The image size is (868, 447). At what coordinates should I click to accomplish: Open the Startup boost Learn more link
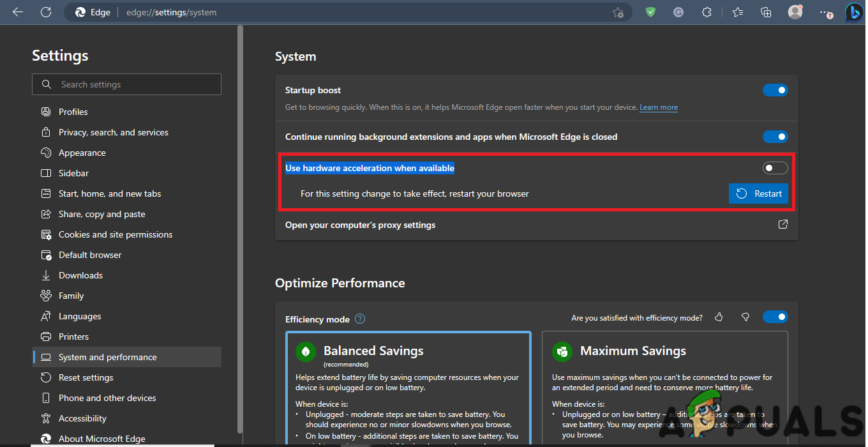coord(658,107)
